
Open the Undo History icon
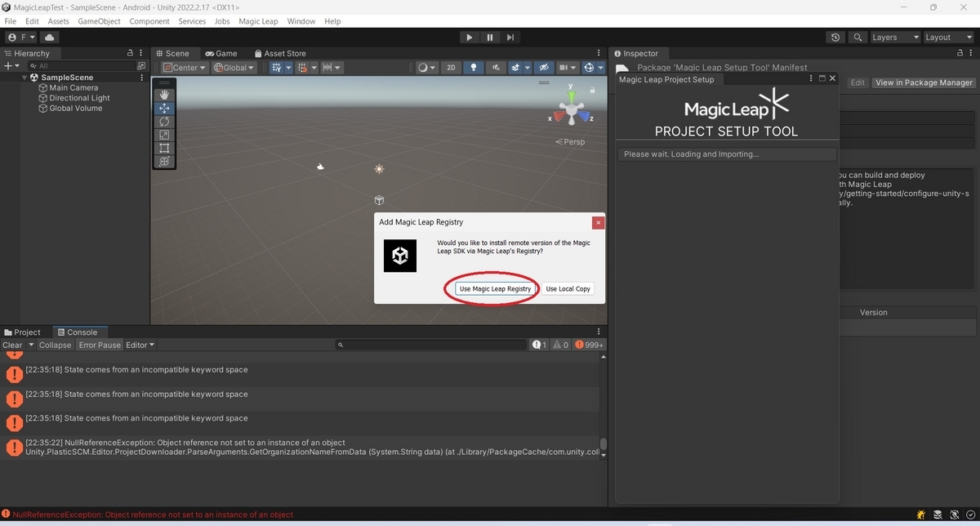(835, 38)
